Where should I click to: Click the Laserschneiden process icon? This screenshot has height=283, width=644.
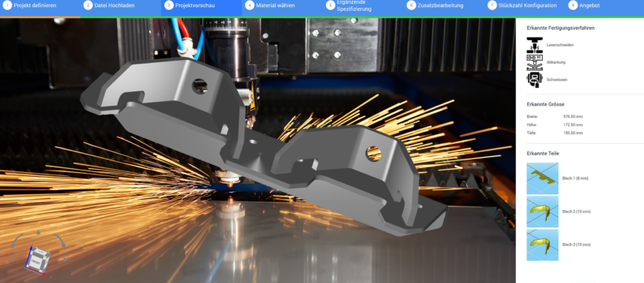coord(535,45)
